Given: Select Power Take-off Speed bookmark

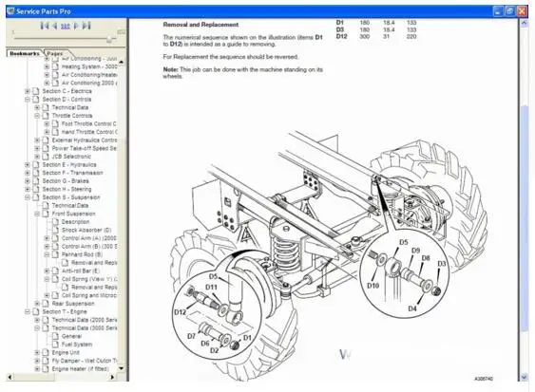Looking at the screenshot, I should point(85,148).
